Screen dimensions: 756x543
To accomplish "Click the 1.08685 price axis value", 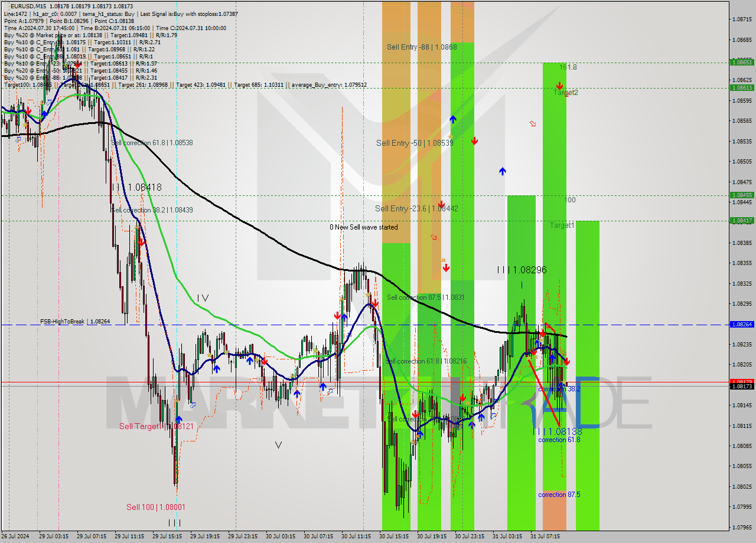I will 742,40.
